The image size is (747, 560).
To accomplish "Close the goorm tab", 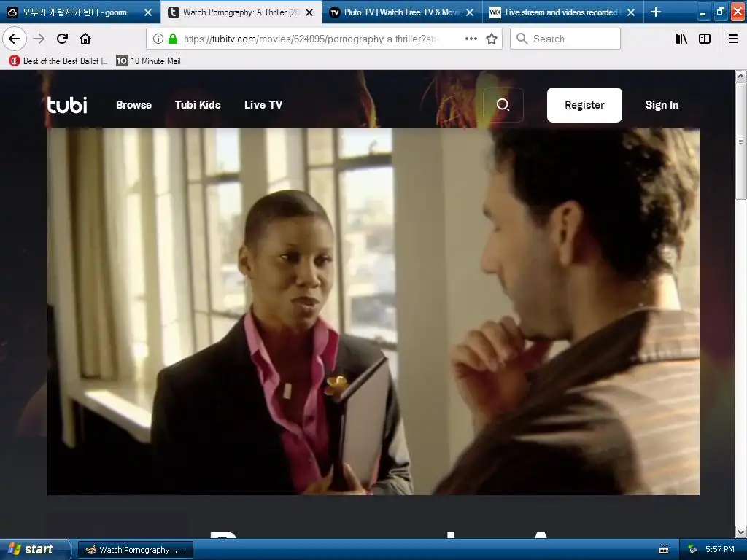I will 148,12.
